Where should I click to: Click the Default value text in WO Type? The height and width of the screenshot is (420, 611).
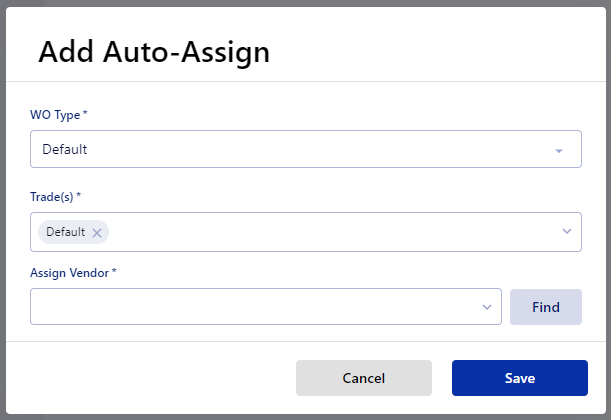pyautogui.click(x=65, y=149)
